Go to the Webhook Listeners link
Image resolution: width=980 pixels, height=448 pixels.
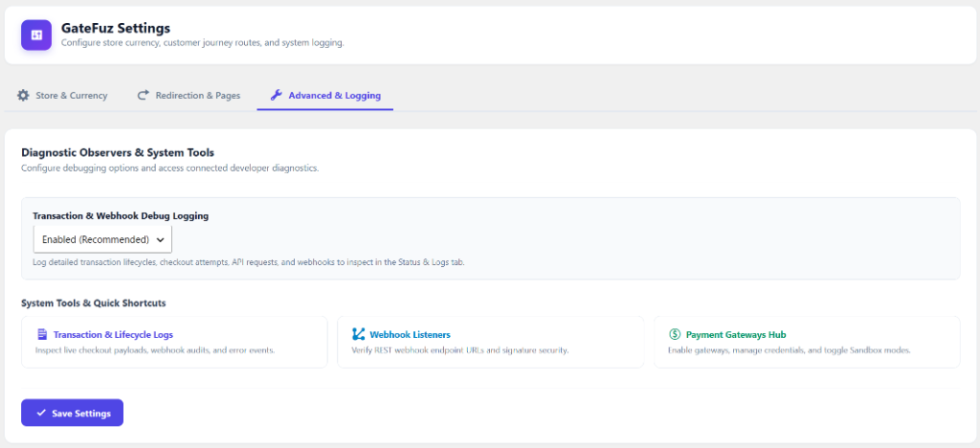410,334
